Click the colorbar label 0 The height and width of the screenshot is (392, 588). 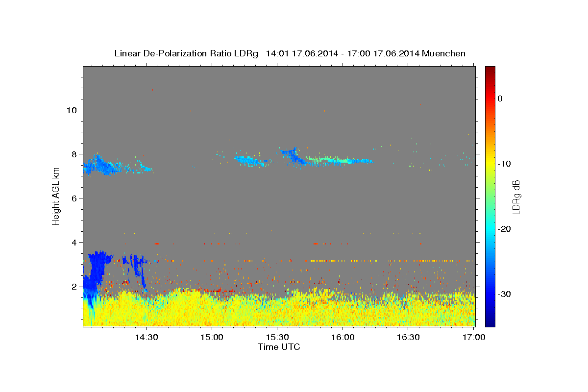pos(500,98)
